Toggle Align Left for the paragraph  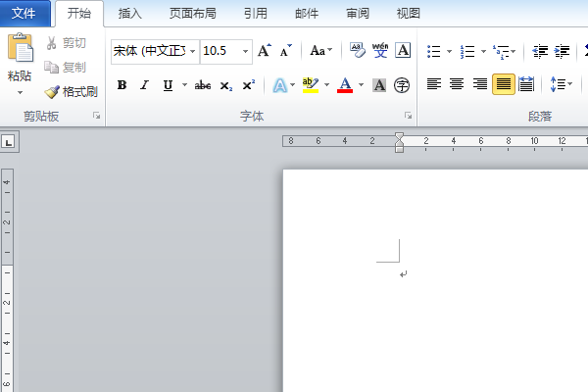pos(434,84)
